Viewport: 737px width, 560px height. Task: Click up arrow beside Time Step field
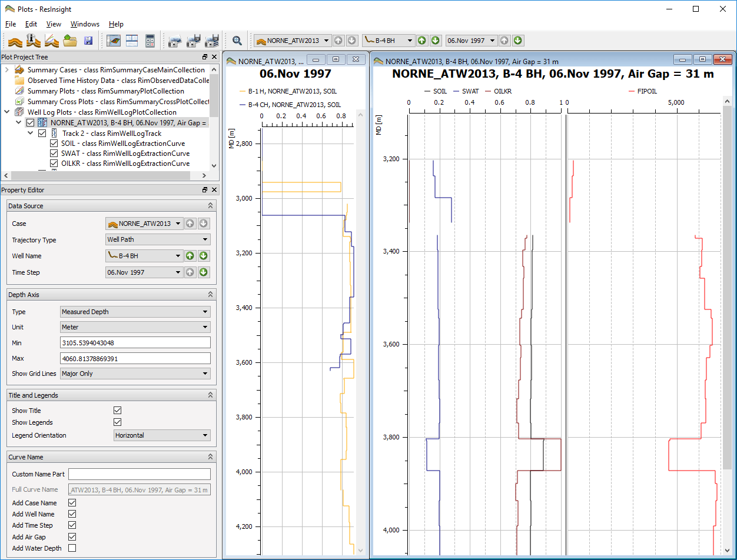coord(190,272)
